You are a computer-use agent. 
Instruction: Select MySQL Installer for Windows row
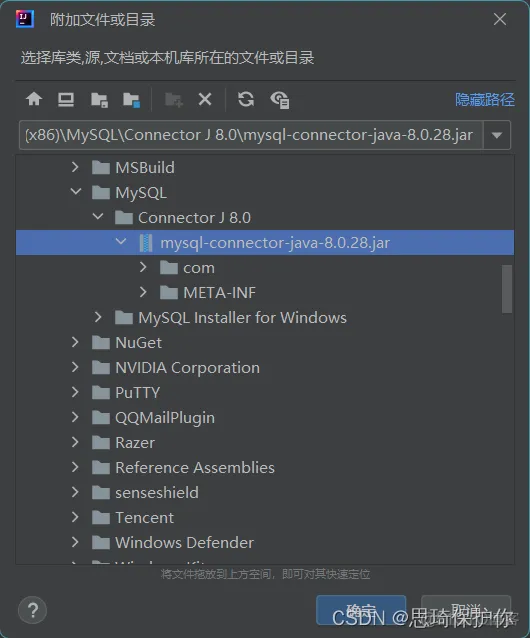click(265, 318)
